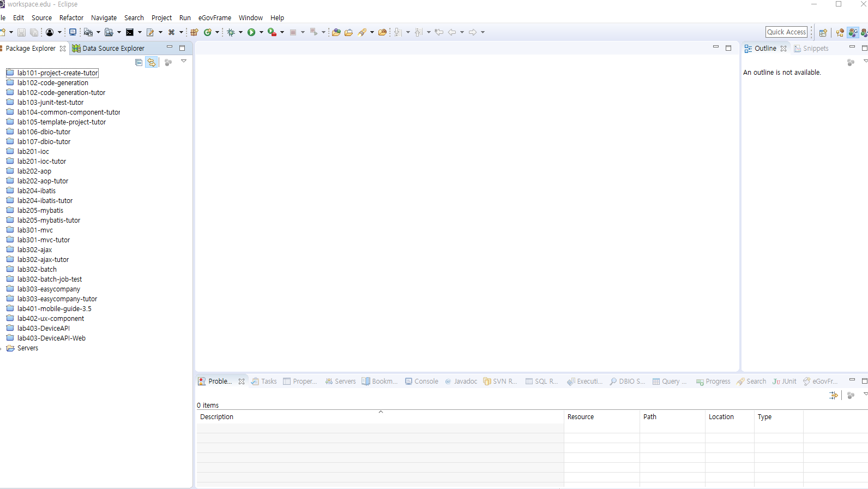Select the lab303-easycompany-tutor project
Screen dimensions: 868x489
point(52,299)
